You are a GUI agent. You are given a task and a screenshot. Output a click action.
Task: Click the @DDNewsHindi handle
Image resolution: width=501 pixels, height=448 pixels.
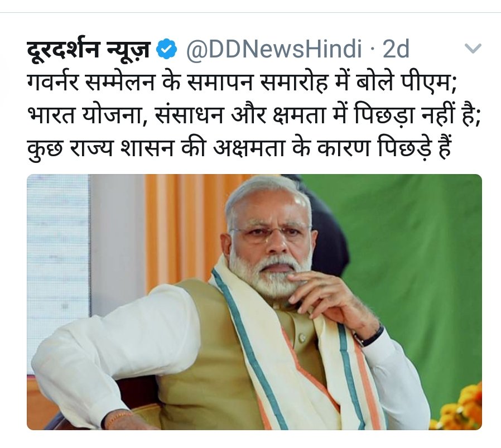coord(274,50)
